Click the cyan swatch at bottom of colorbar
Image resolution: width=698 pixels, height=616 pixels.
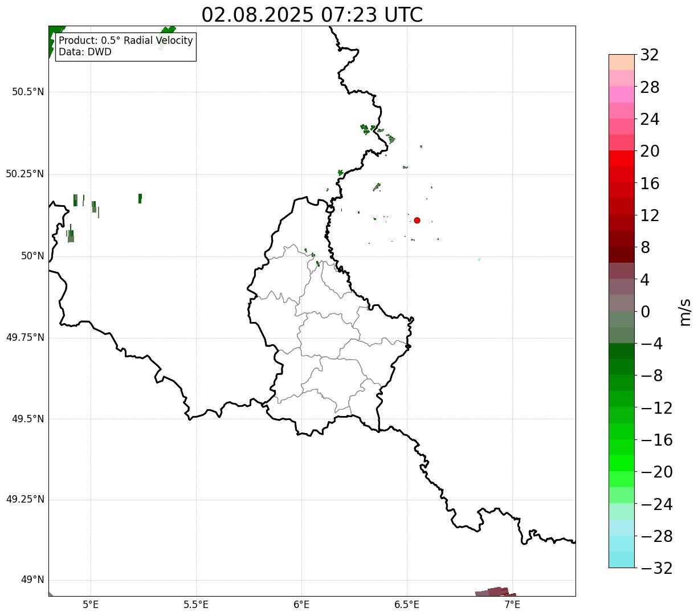click(x=622, y=560)
